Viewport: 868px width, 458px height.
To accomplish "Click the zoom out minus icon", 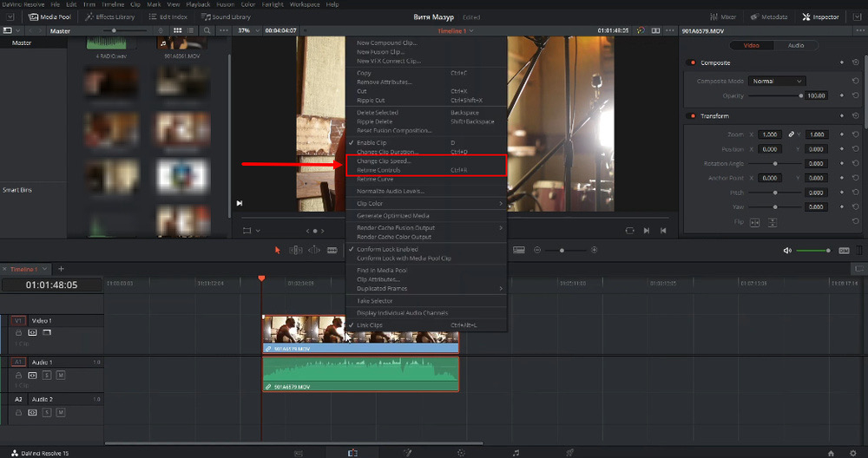I will click(537, 250).
